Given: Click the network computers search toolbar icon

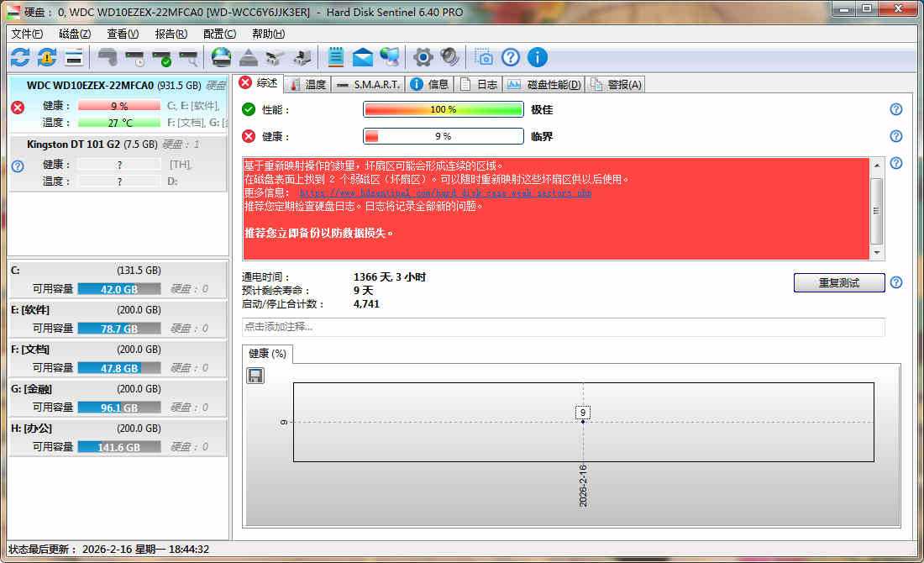Looking at the screenshot, I should pyautogui.click(x=389, y=56).
